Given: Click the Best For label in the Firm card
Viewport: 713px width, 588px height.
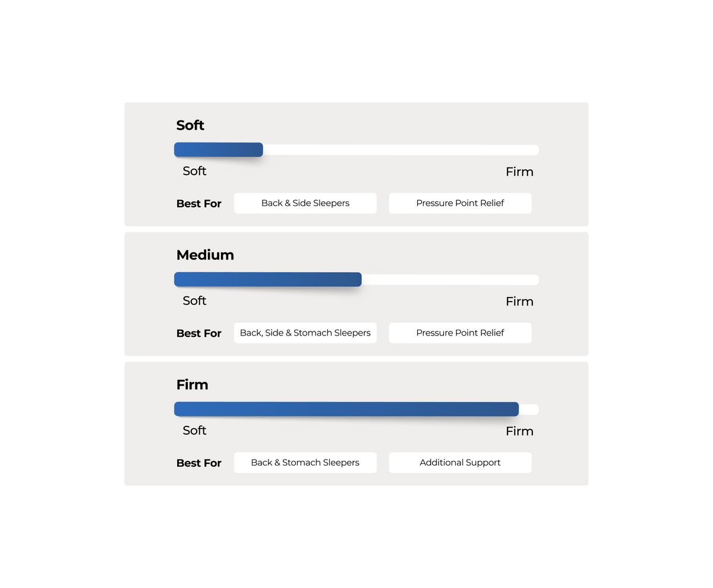Looking at the screenshot, I should coord(199,463).
